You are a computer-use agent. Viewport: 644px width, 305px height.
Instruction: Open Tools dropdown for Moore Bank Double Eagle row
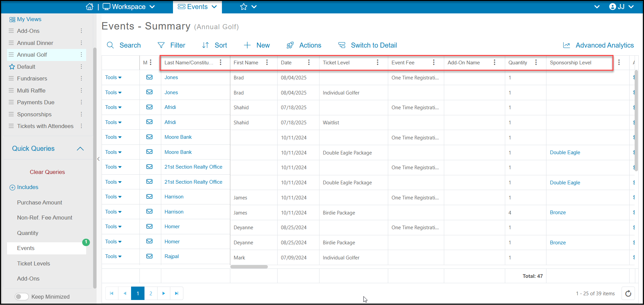113,152
